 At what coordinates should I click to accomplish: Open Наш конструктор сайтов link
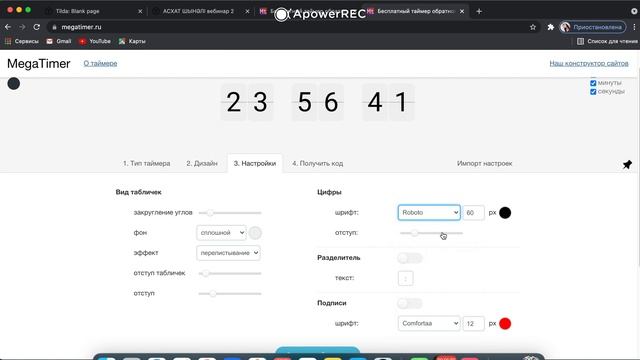point(589,63)
